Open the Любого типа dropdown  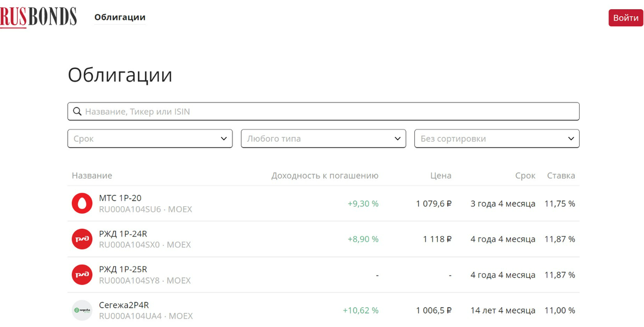click(323, 138)
